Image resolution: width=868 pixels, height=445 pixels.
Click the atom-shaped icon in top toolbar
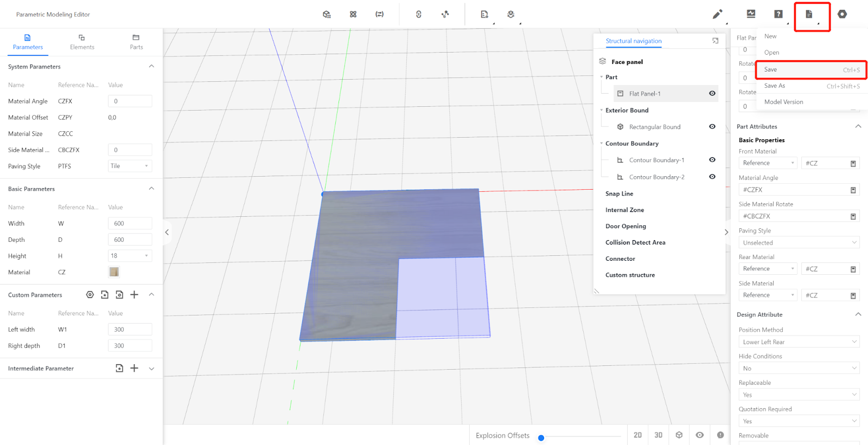click(x=353, y=15)
